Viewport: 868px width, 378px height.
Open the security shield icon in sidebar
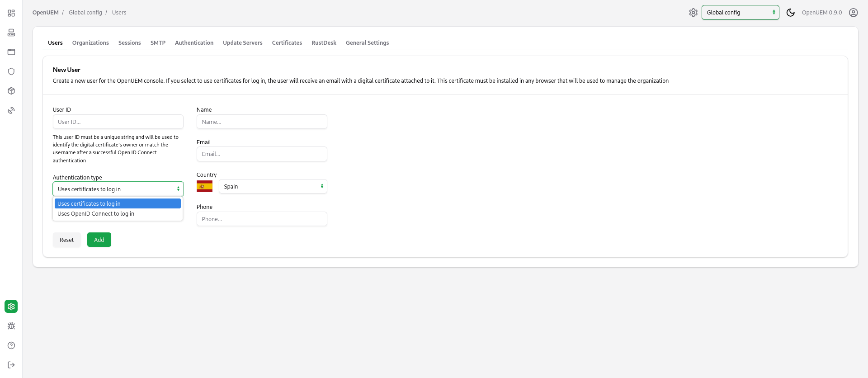click(x=11, y=71)
